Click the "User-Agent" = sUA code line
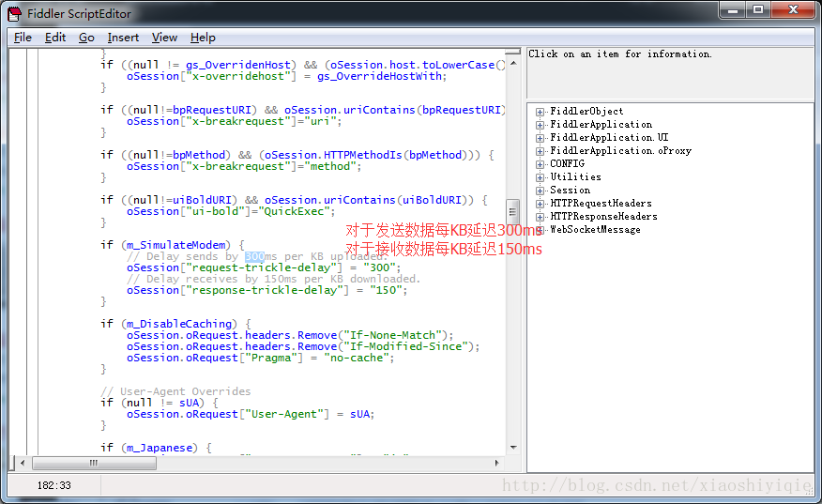This screenshot has width=822, height=504. tap(251, 414)
